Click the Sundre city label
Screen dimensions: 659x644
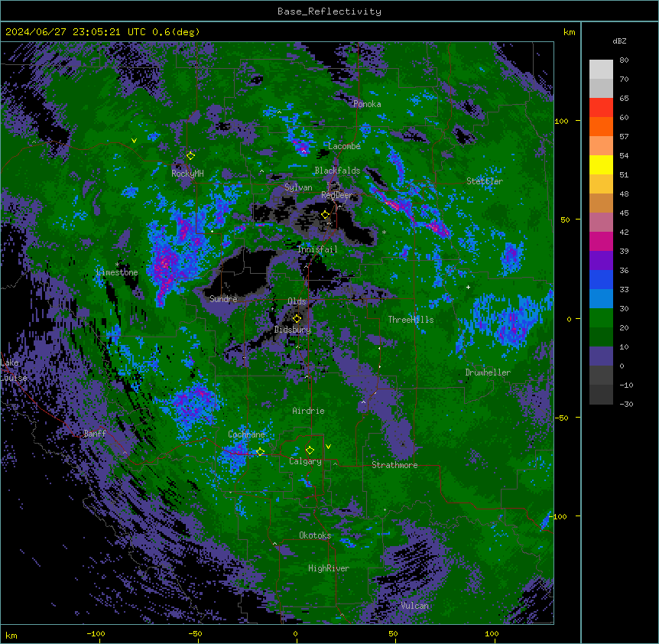tap(223, 299)
